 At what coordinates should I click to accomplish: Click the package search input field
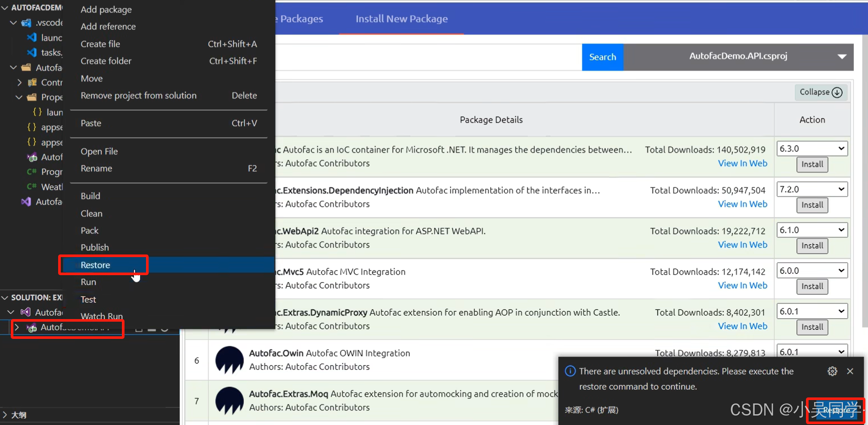pos(429,57)
